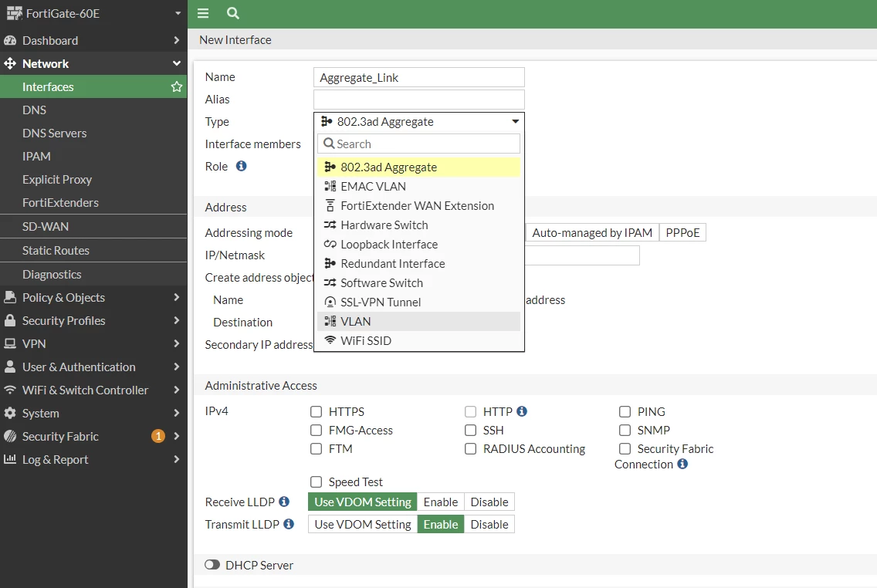
Task: Click the Policy & Objects icon
Action: 10,297
